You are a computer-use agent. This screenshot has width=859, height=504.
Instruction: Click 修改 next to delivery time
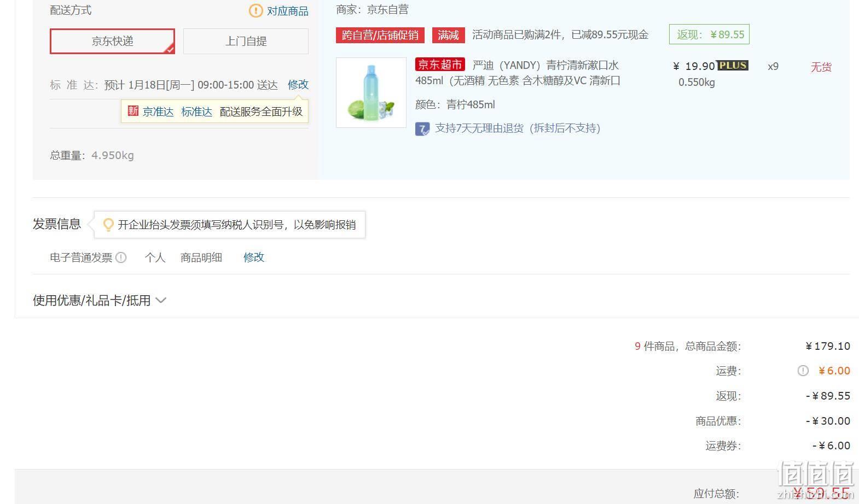(298, 85)
